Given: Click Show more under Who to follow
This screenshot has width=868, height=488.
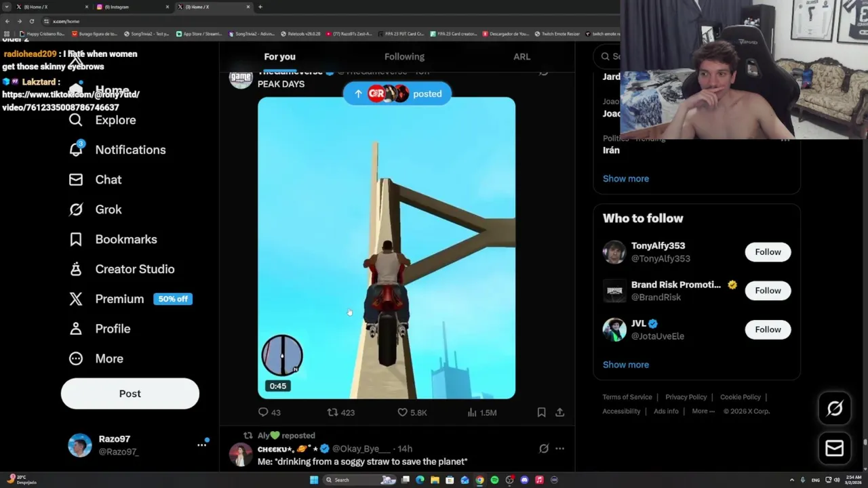Looking at the screenshot, I should [x=626, y=365].
